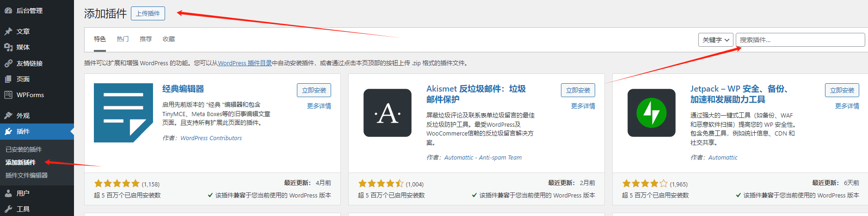Go to 后台管理 dashboard

coord(37,11)
